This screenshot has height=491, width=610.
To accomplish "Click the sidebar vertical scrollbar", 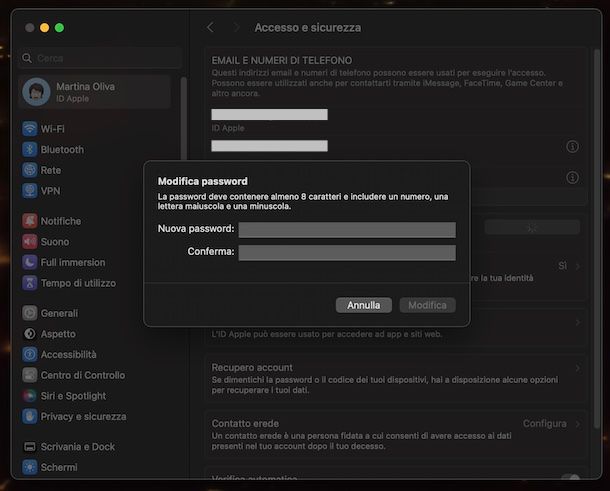I will (x=184, y=119).
